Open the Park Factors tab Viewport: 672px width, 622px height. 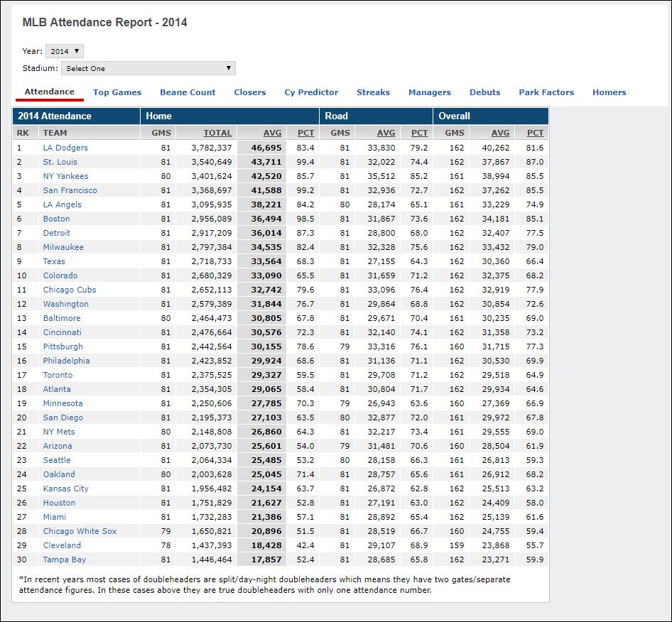[546, 92]
